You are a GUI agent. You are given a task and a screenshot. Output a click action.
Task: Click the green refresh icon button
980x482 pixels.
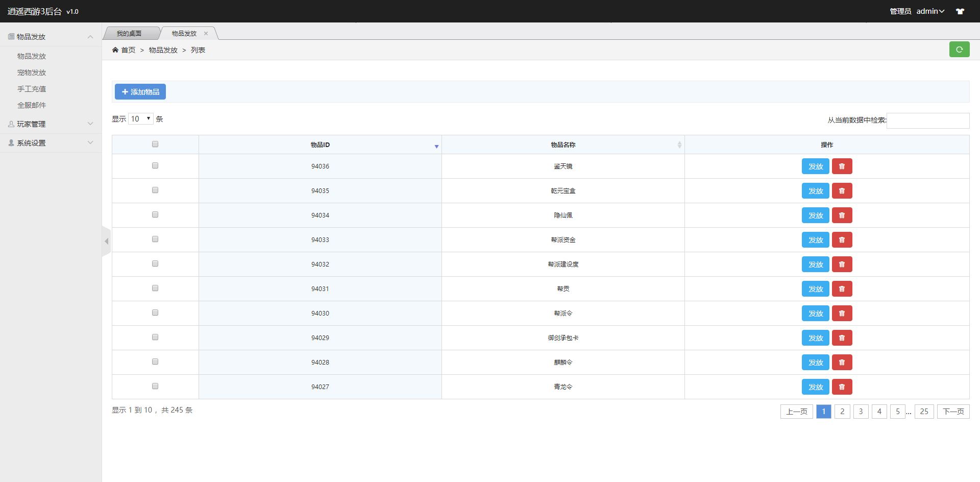[959, 50]
